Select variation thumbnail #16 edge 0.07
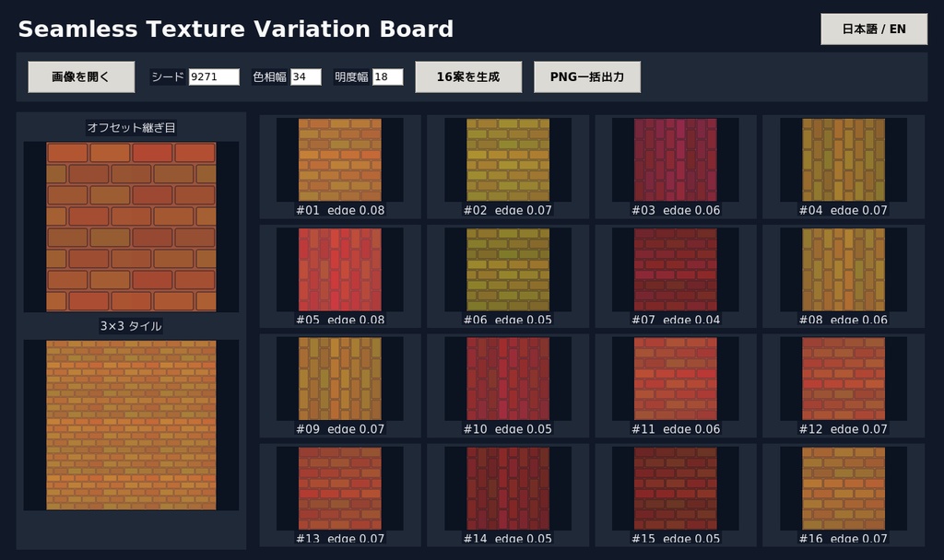This screenshot has height=560, width=944. coord(844,488)
